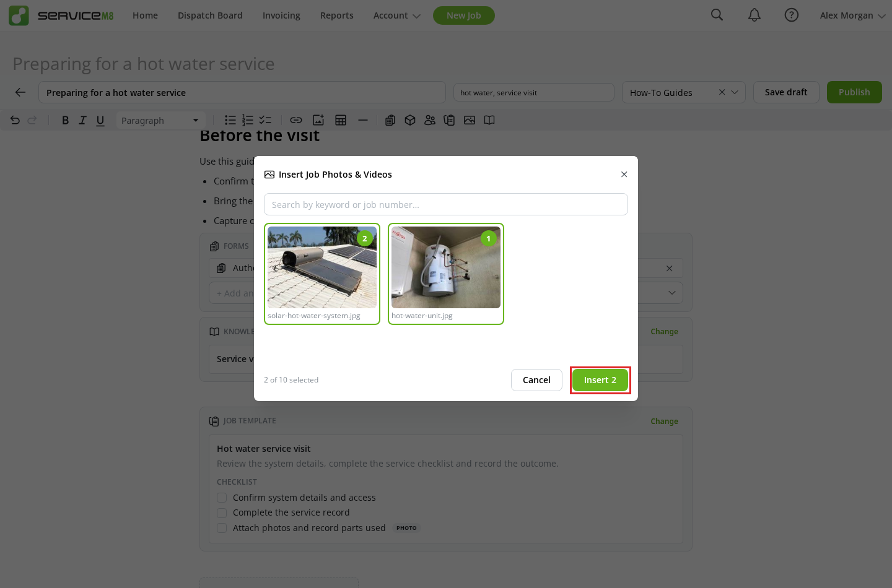Clear the How-To Guides category

[x=722, y=92]
